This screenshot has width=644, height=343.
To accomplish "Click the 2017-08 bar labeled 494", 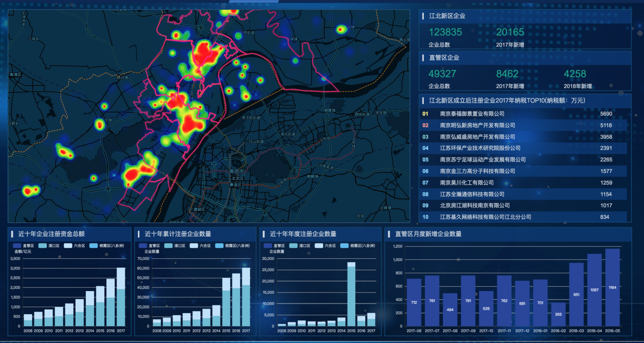I will pyautogui.click(x=450, y=309).
